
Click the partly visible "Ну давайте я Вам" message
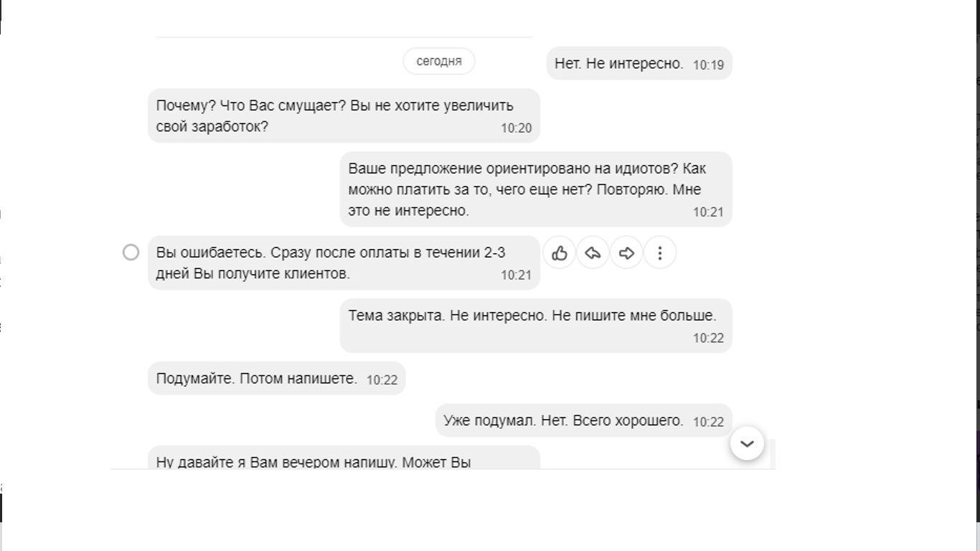[314, 460]
